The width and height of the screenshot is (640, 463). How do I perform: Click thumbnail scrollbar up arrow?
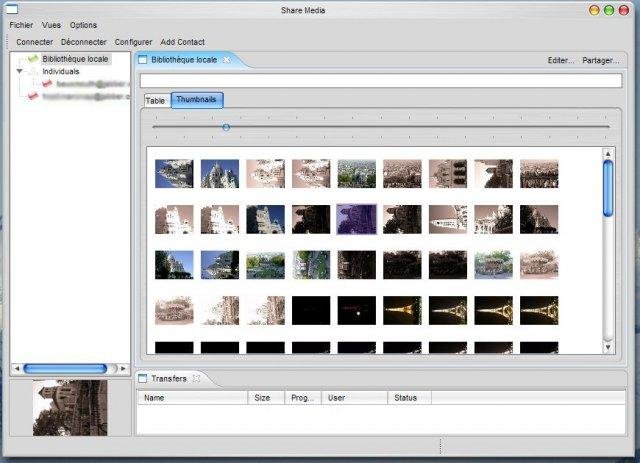pos(608,154)
